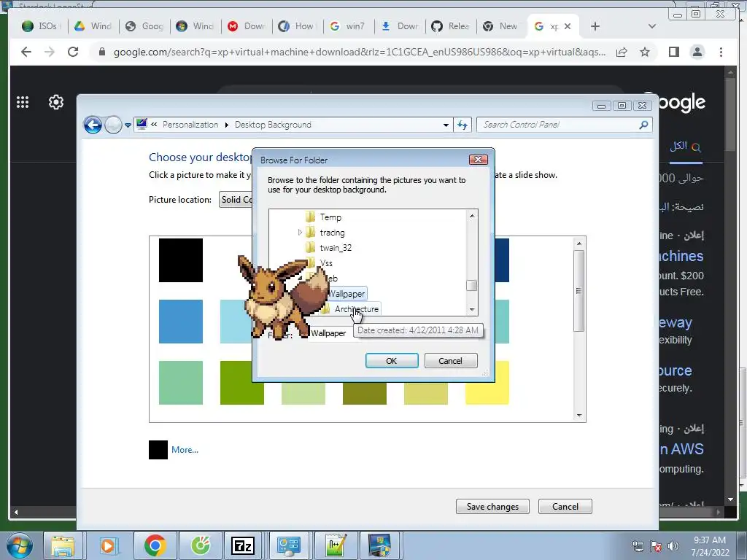Click Save changes button
This screenshot has height=560, width=747.
tap(492, 507)
